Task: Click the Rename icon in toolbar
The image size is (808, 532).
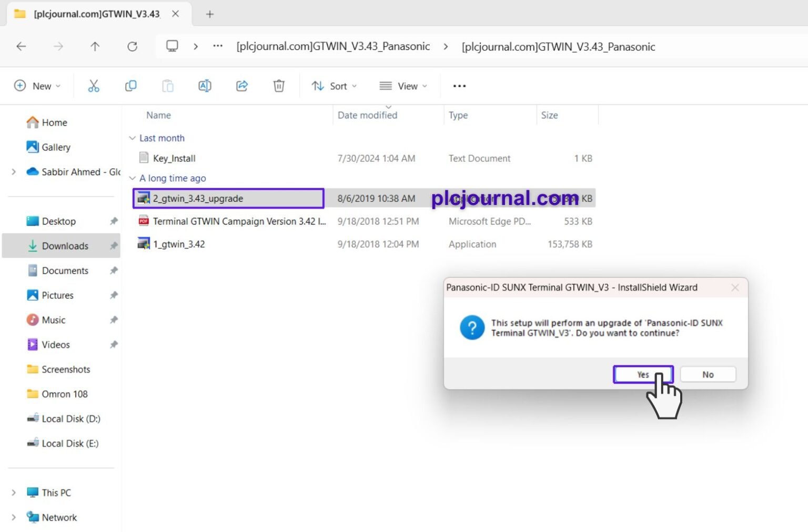Action: (x=205, y=86)
